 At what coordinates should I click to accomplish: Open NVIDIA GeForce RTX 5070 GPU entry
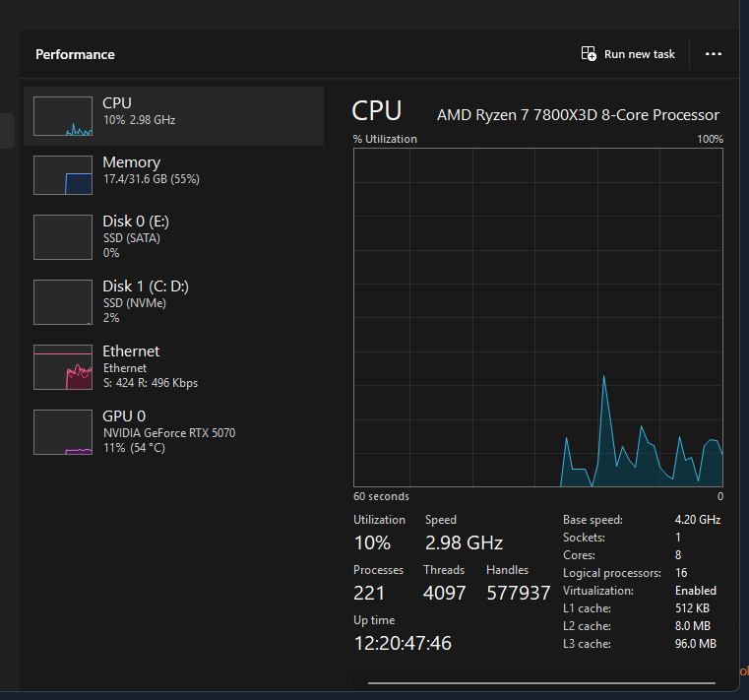click(x=169, y=432)
